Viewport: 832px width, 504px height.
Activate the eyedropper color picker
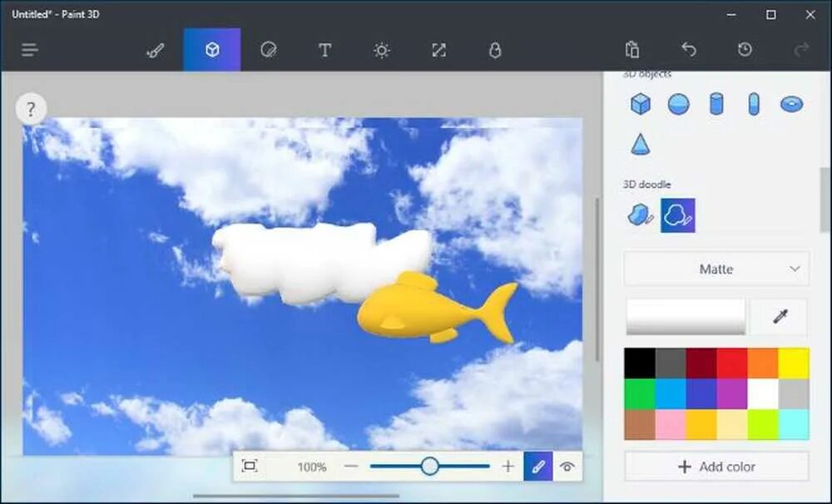[780, 317]
